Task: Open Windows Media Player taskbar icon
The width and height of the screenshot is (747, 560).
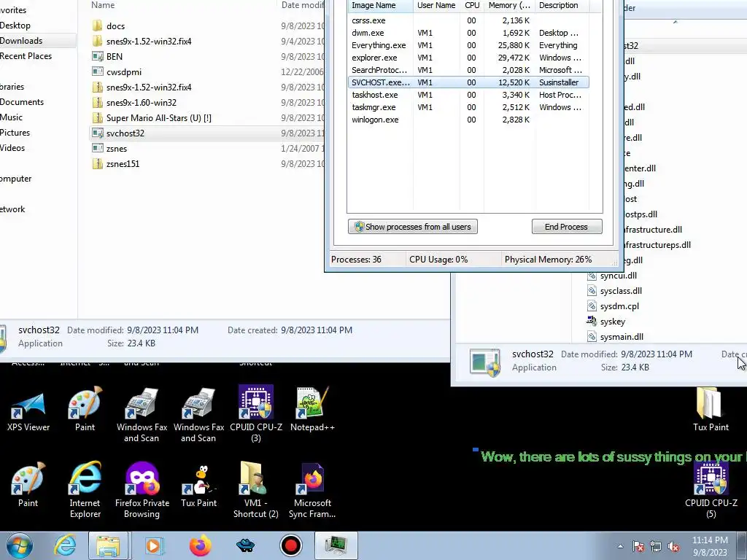Action: (153, 545)
